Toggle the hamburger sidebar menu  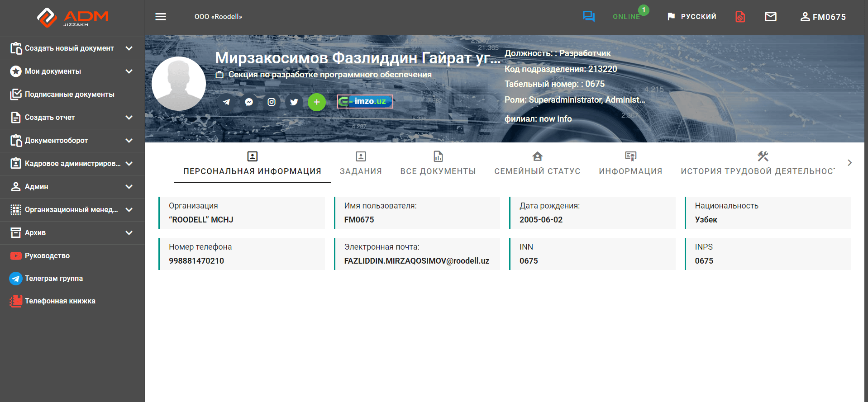click(x=161, y=17)
